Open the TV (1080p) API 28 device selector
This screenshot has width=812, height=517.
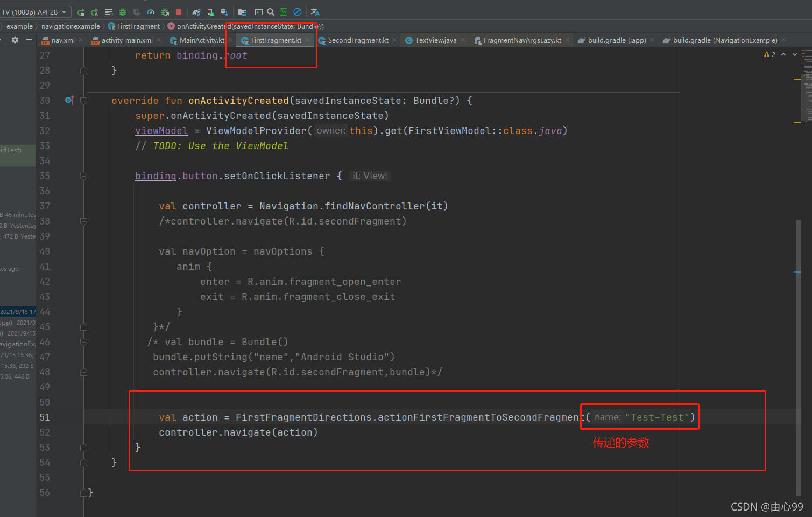(x=35, y=11)
